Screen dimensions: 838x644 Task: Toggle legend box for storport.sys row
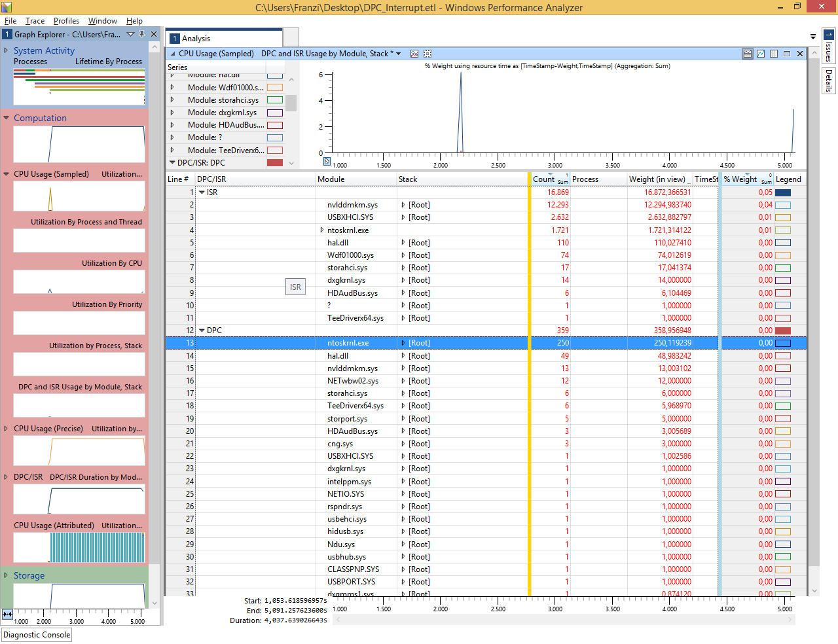pyautogui.click(x=783, y=419)
